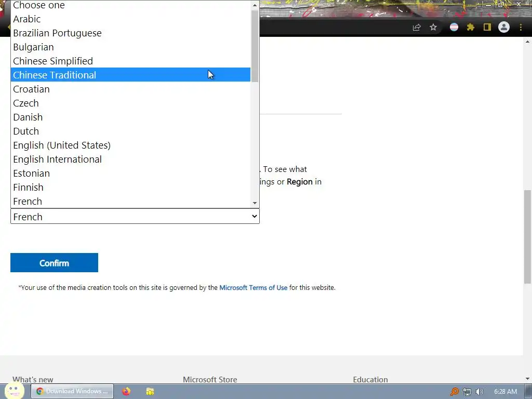This screenshot has width=532, height=399.
Task: Click the page vertical scrollbar thumb
Action: [528, 236]
